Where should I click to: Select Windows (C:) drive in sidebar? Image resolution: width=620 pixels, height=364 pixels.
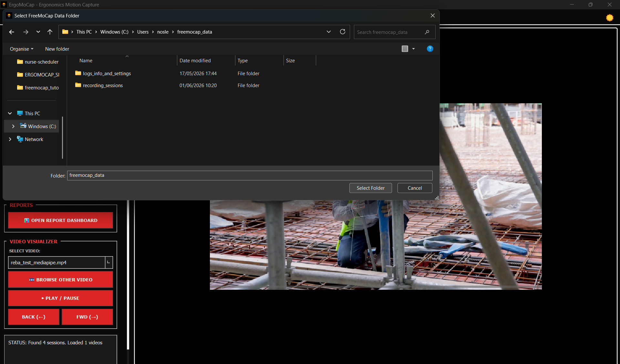pyautogui.click(x=38, y=126)
